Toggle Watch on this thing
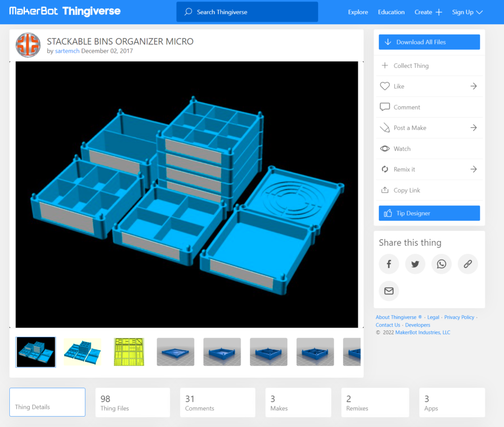The width and height of the screenshot is (504, 427). pos(402,149)
